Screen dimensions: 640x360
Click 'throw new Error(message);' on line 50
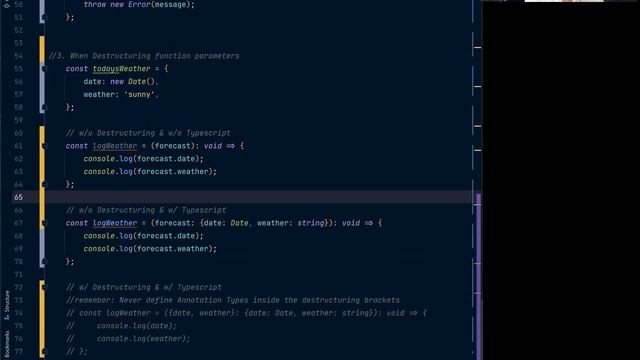(x=139, y=5)
